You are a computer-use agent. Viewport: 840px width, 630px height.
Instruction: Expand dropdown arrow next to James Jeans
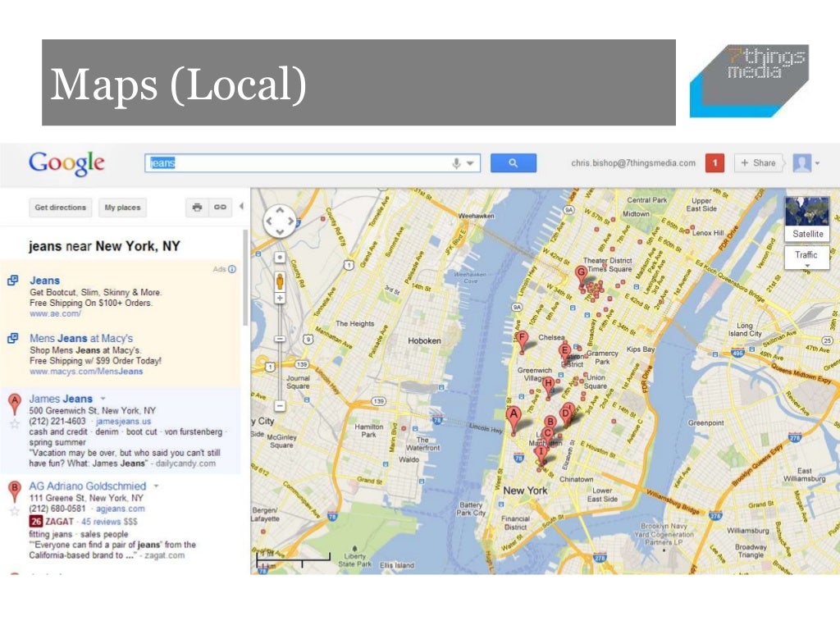[x=103, y=399]
